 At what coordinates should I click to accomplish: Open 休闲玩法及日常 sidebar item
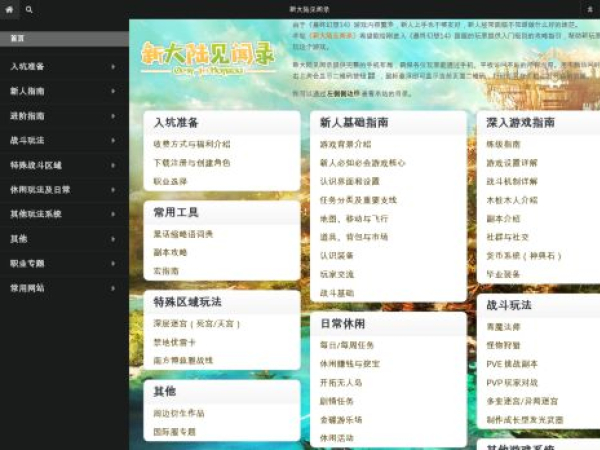point(40,189)
